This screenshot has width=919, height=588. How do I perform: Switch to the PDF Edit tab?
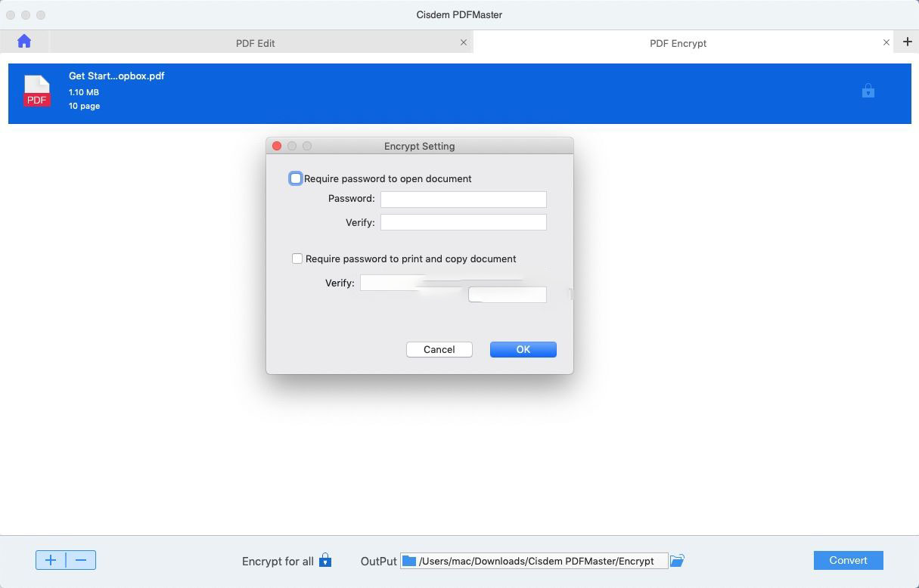255,43
